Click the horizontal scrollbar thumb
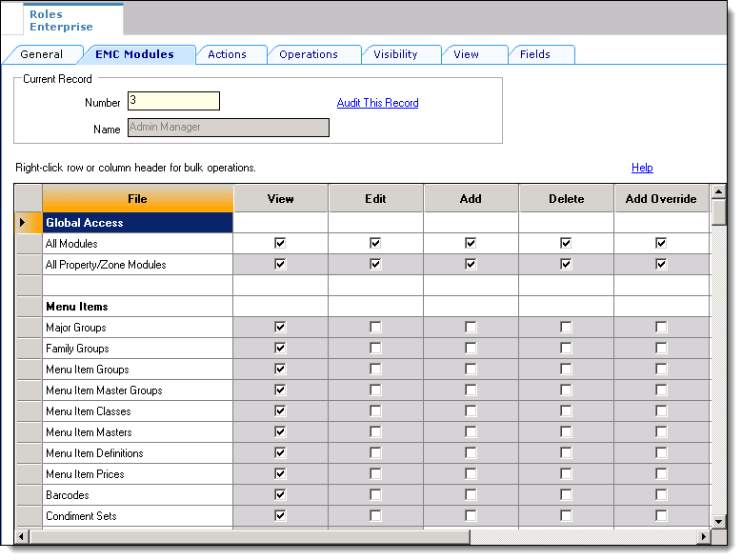This screenshot has height=560, width=742. point(250,536)
